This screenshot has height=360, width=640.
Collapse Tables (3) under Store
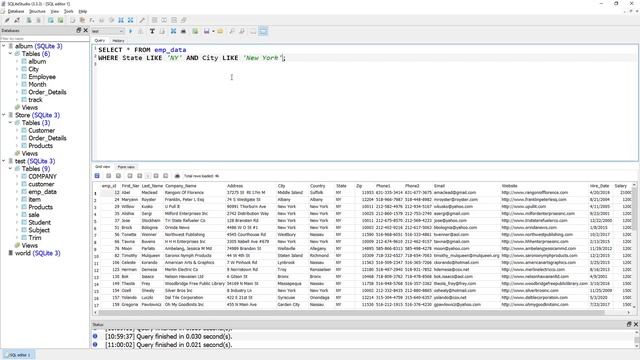coord(10,123)
